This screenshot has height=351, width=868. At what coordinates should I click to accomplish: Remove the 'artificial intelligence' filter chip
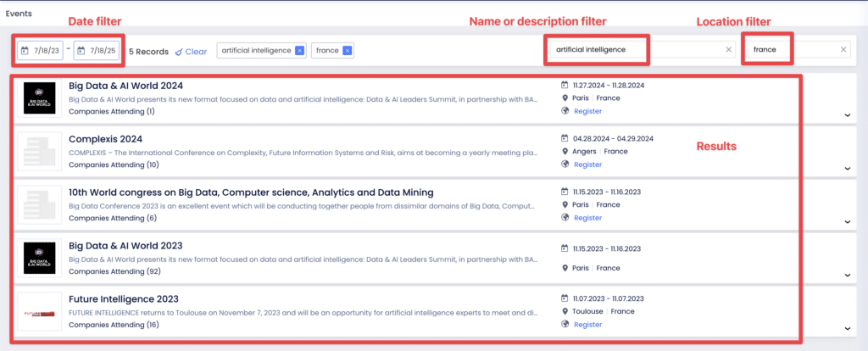pos(299,50)
